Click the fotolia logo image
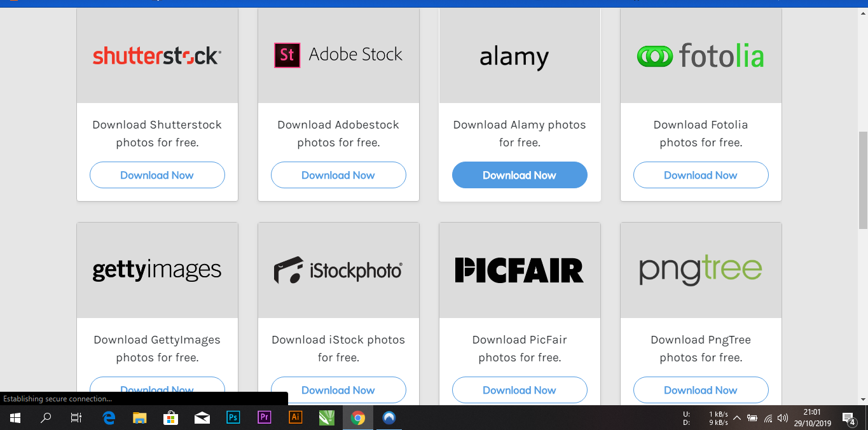Image resolution: width=868 pixels, height=430 pixels. pyautogui.click(x=701, y=55)
